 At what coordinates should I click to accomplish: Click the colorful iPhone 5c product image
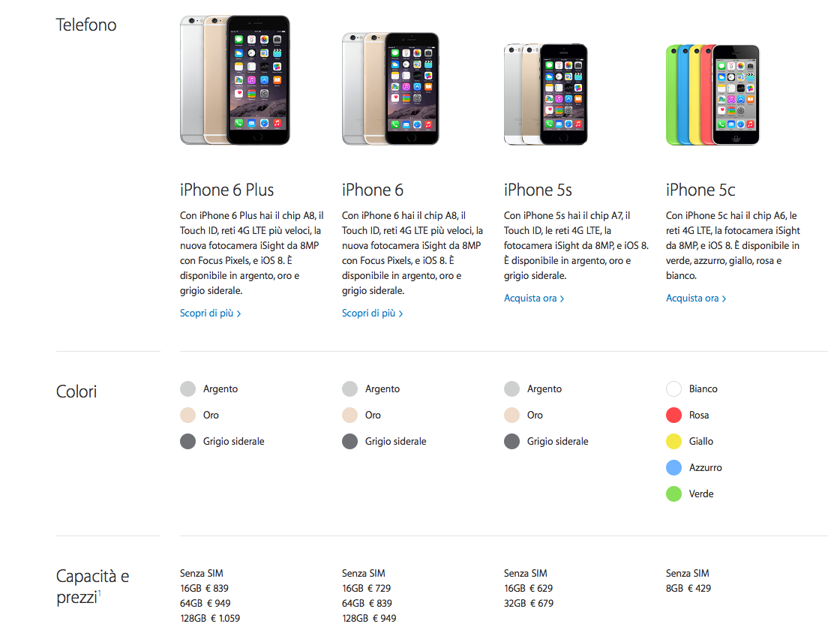712,94
